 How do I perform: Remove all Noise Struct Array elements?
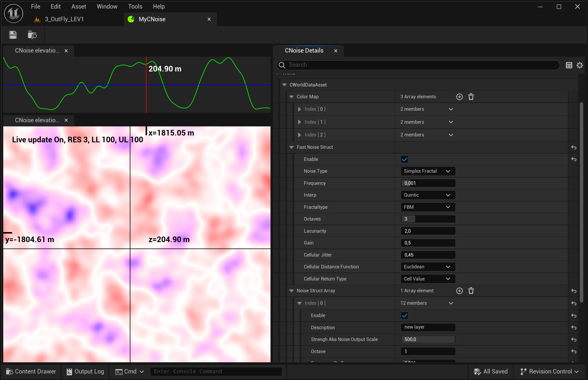point(471,291)
